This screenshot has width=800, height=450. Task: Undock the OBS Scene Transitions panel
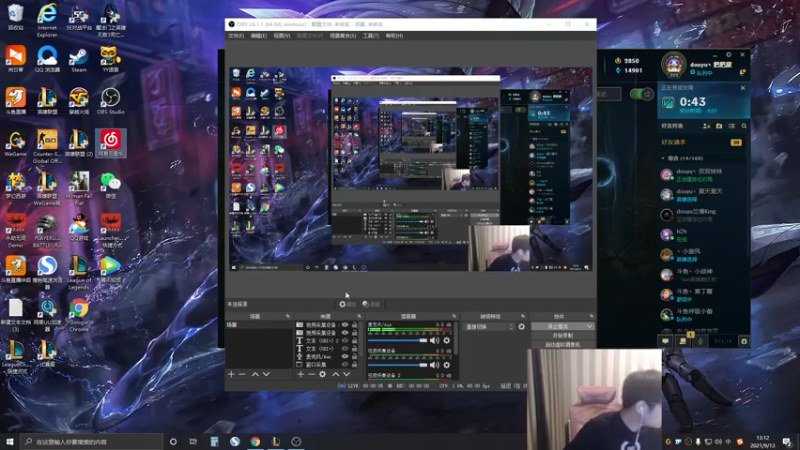coord(523,316)
